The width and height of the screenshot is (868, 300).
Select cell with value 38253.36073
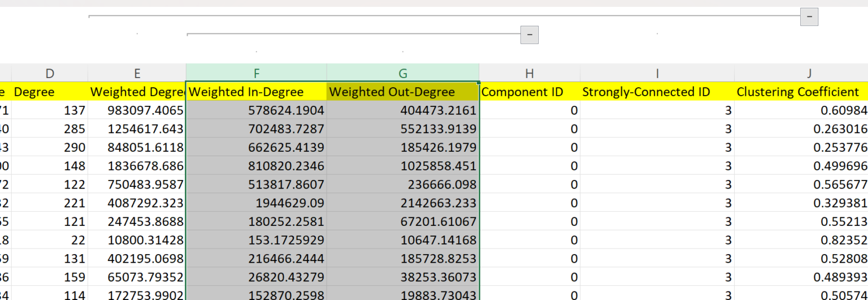tap(403, 277)
